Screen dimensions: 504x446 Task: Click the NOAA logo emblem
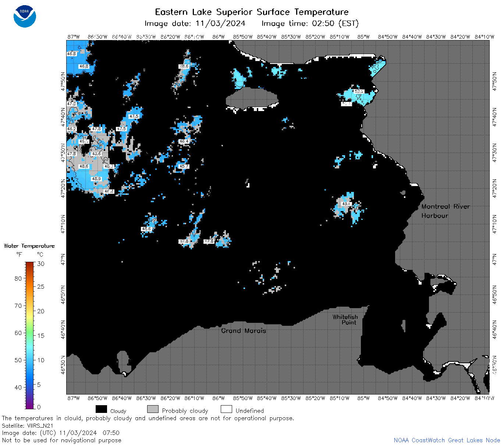pos(25,16)
